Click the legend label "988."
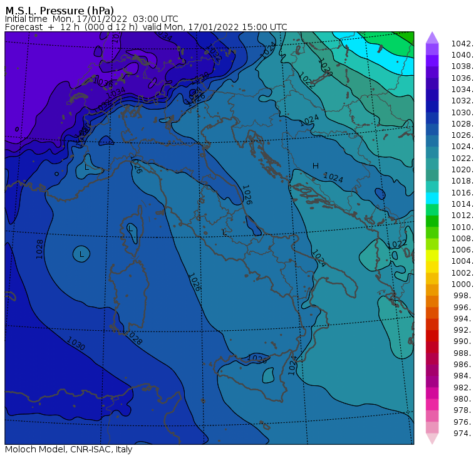 [x=463, y=353]
